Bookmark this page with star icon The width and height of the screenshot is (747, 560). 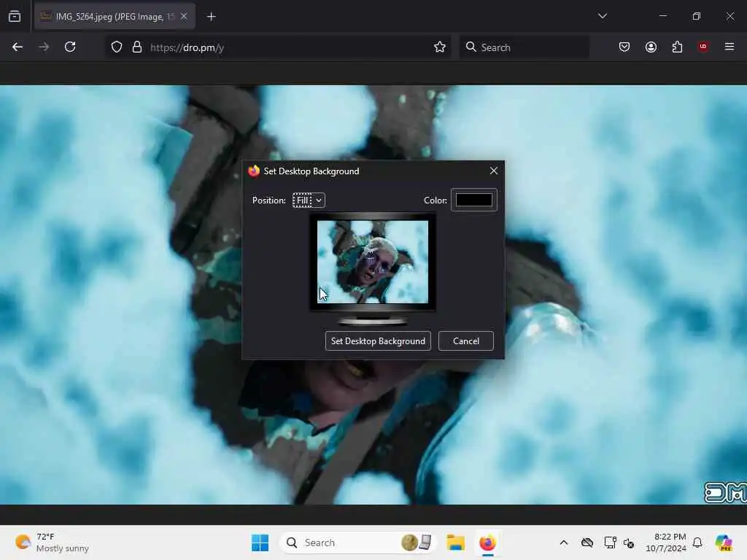440,47
